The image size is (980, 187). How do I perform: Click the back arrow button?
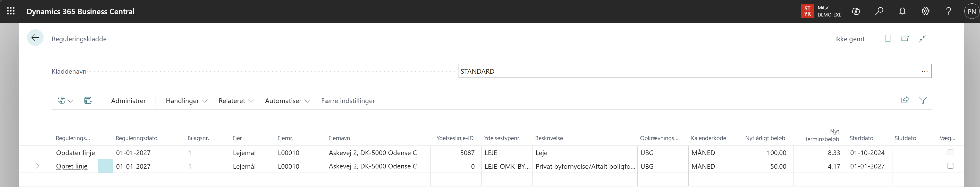coord(35,38)
